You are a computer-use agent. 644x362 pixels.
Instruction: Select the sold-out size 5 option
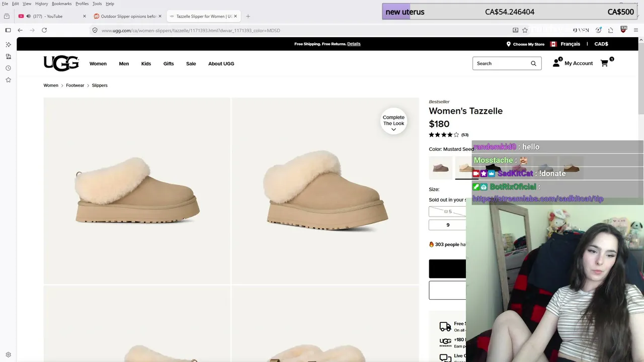click(x=448, y=212)
